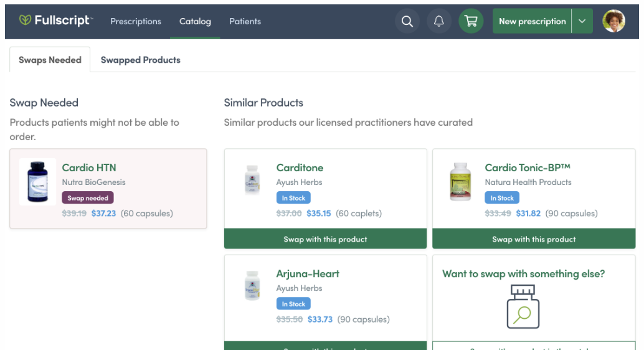Click the (60 caplets) quantity text

(x=359, y=213)
